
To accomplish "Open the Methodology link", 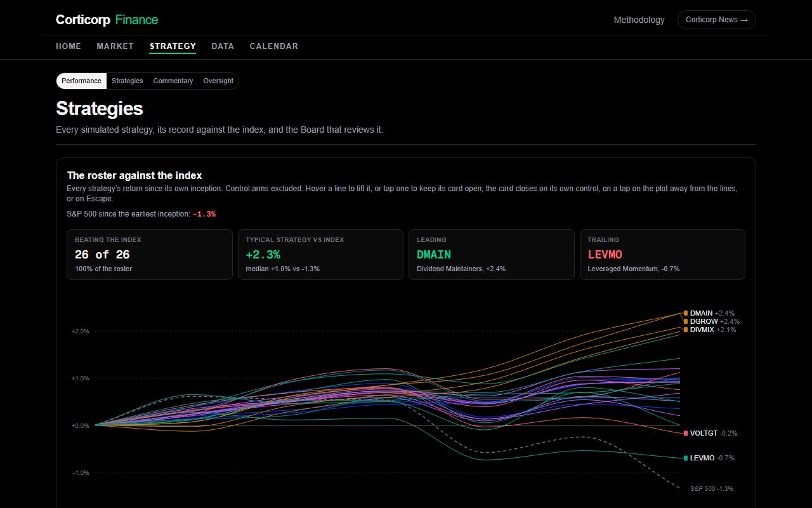I will [639, 20].
